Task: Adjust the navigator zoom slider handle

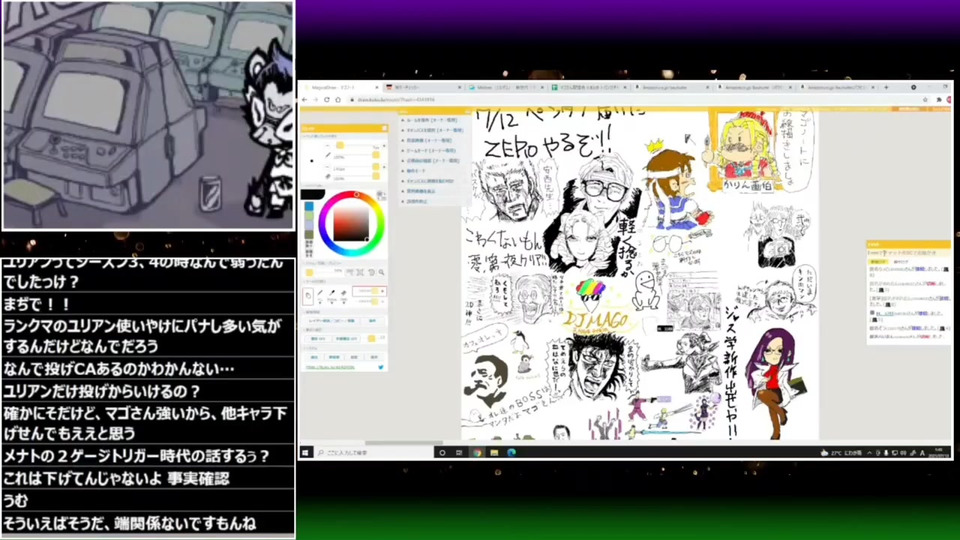Action: coord(309,272)
